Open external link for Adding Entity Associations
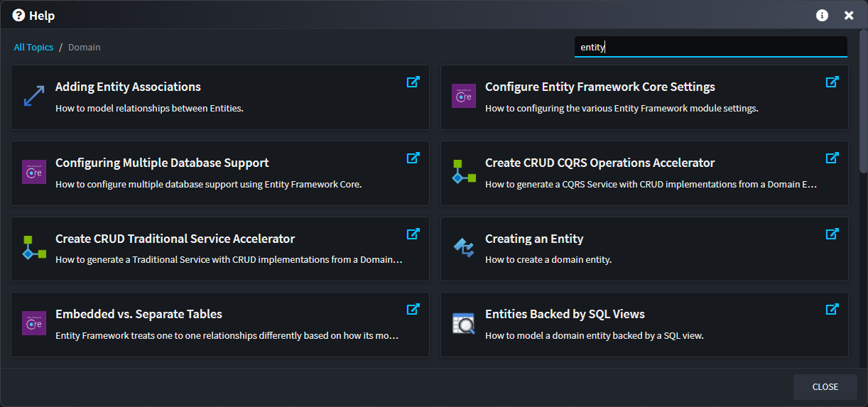Screen dimensions: 868x407 click(413, 82)
